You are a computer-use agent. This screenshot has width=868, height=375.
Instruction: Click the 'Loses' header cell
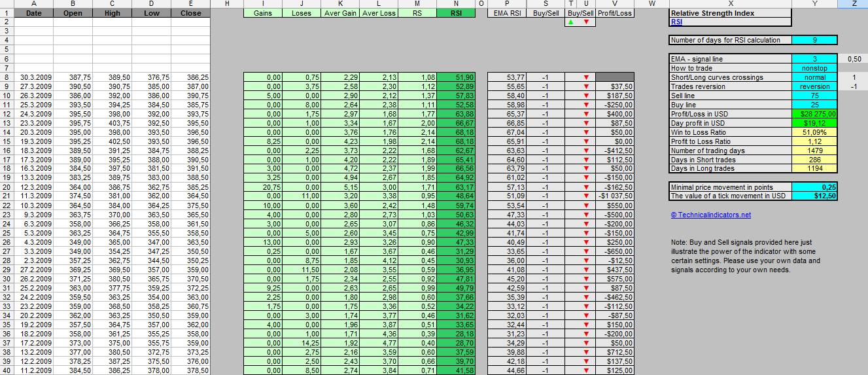point(302,13)
